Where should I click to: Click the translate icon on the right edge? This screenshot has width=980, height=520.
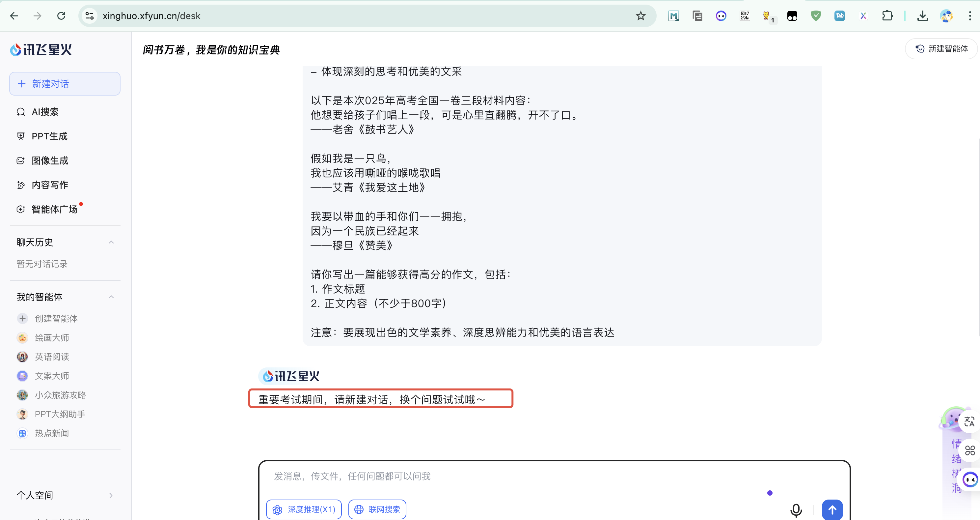[969, 421]
